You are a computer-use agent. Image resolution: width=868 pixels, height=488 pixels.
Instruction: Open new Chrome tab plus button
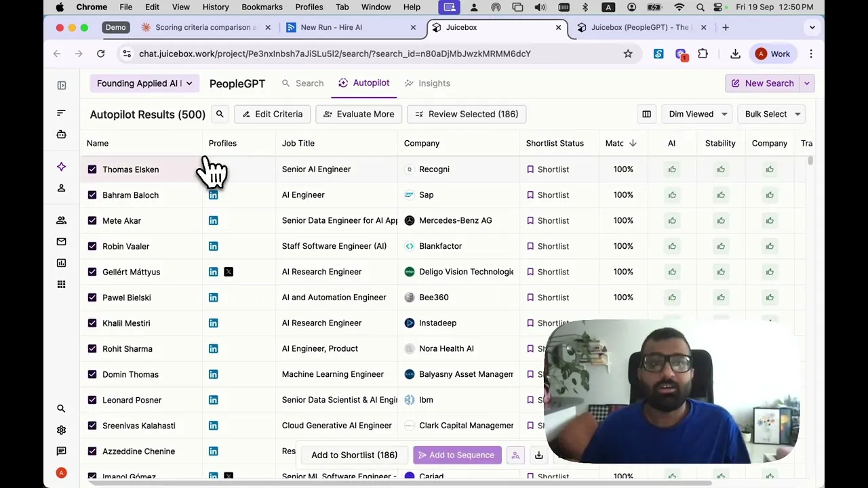coord(726,28)
